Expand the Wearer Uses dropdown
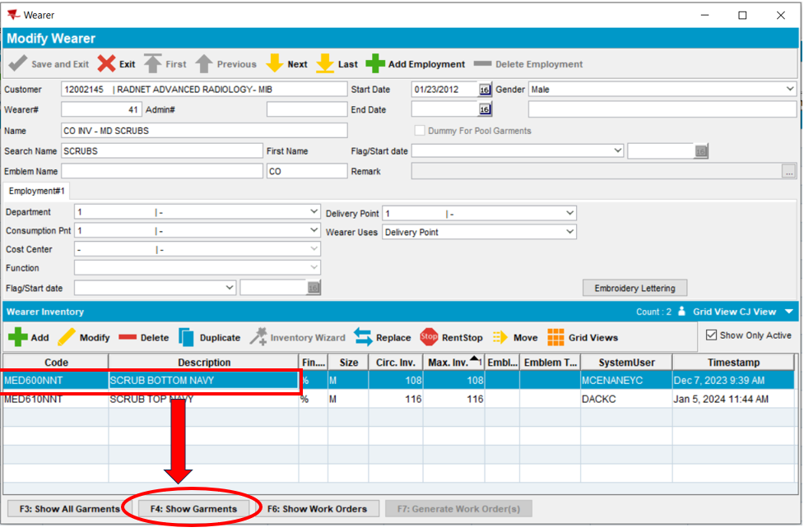Image resolution: width=804 pixels, height=532 pixels. 570,233
